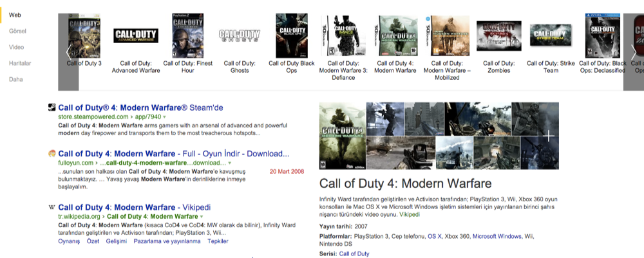
Task: Select Black Ops: Declassified cover
Action: click(602, 35)
